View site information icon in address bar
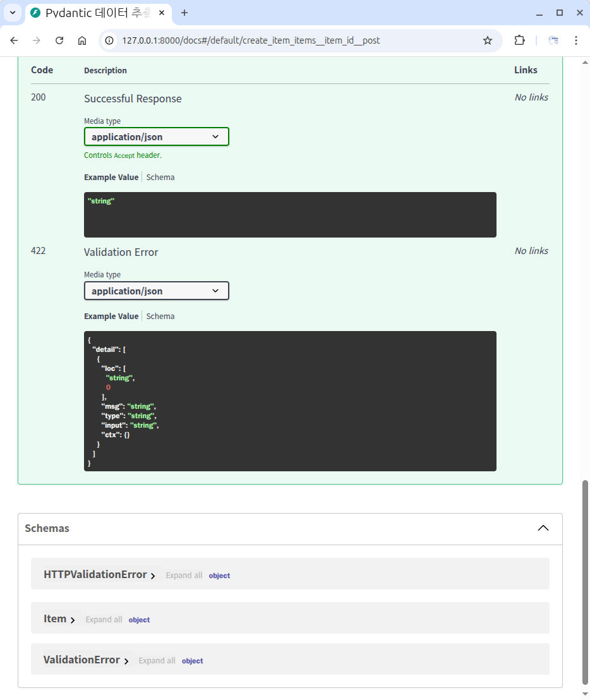 coord(109,40)
